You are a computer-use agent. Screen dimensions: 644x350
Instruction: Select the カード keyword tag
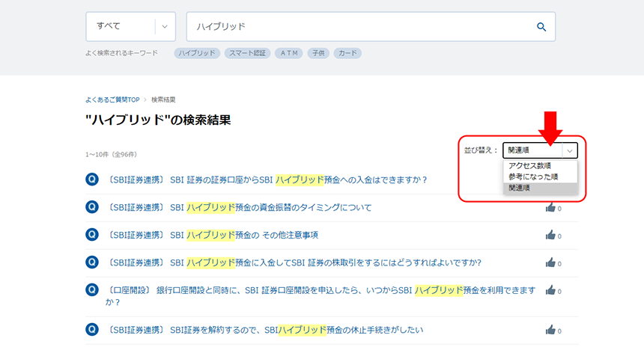coord(347,53)
